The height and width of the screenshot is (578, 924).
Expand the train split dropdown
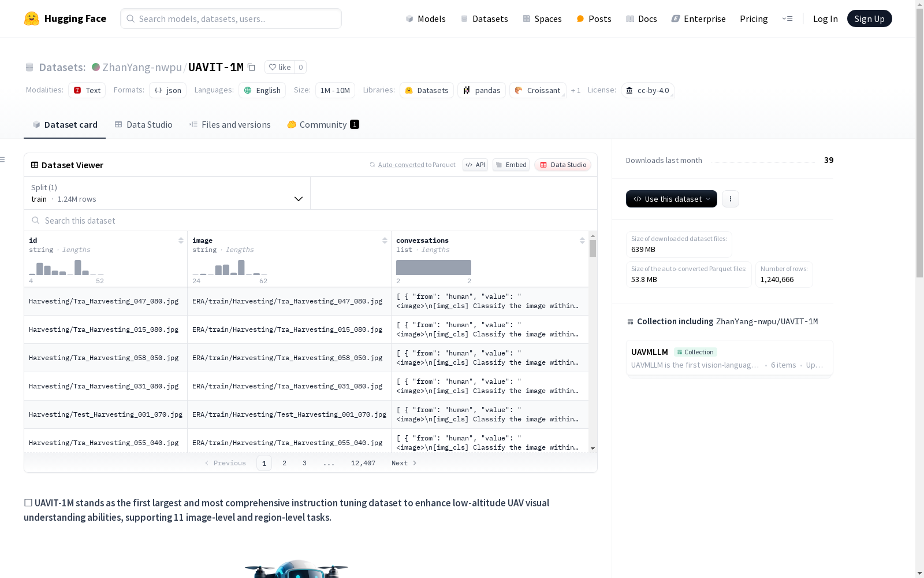point(167,193)
